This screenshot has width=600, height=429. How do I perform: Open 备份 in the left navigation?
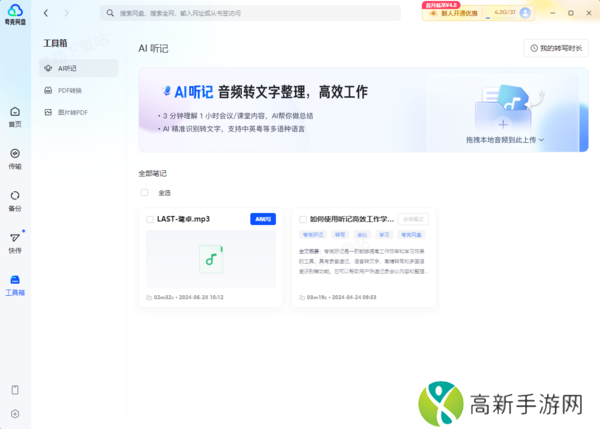click(15, 201)
